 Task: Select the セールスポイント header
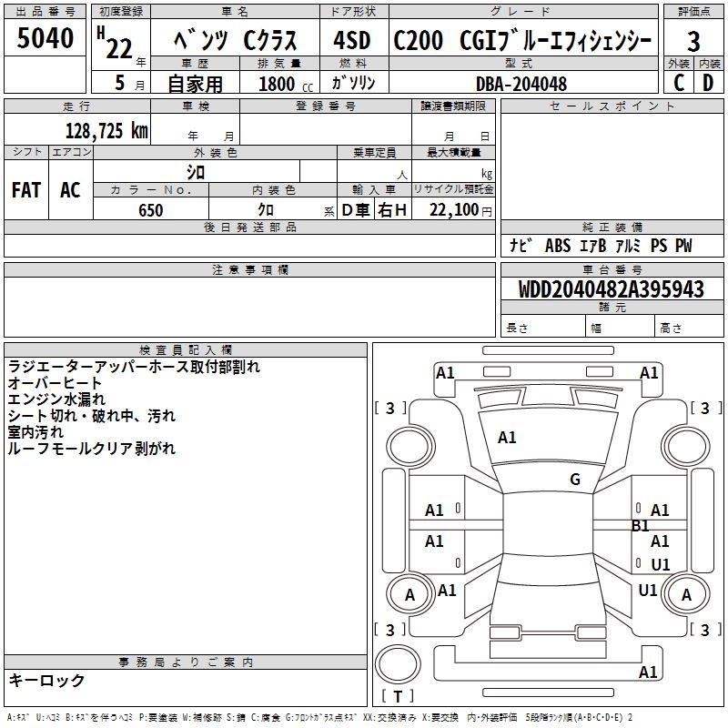[x=612, y=106]
